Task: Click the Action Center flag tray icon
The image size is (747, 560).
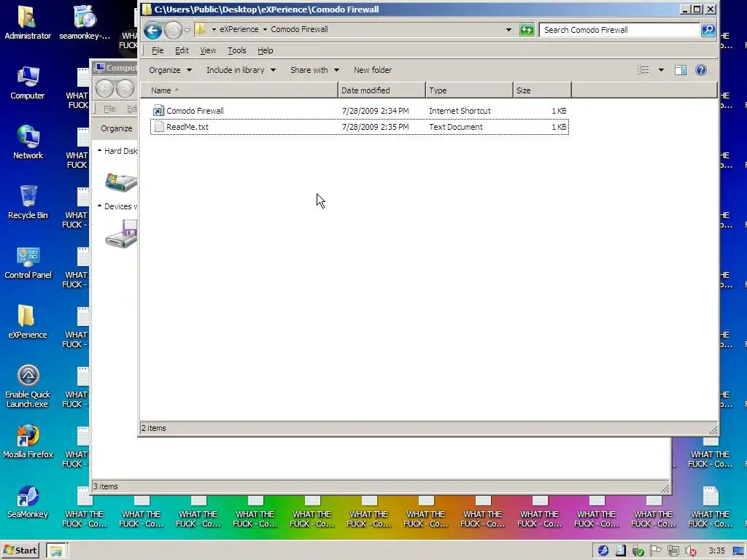Action: click(x=656, y=551)
